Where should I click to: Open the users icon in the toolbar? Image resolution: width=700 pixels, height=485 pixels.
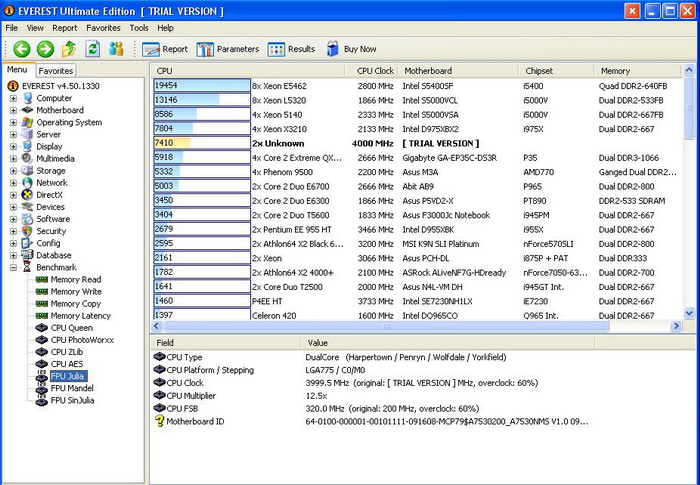116,49
